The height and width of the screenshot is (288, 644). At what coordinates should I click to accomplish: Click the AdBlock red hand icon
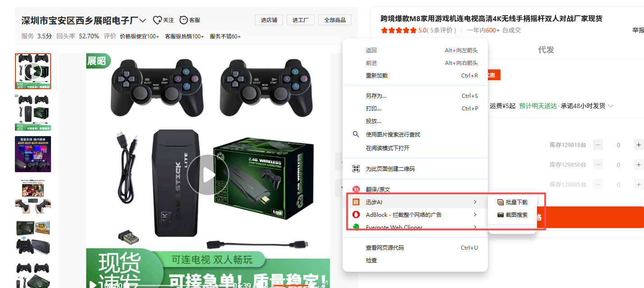point(356,215)
